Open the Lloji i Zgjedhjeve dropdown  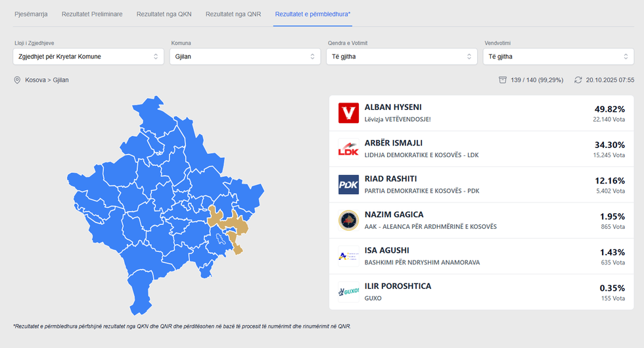pos(88,57)
